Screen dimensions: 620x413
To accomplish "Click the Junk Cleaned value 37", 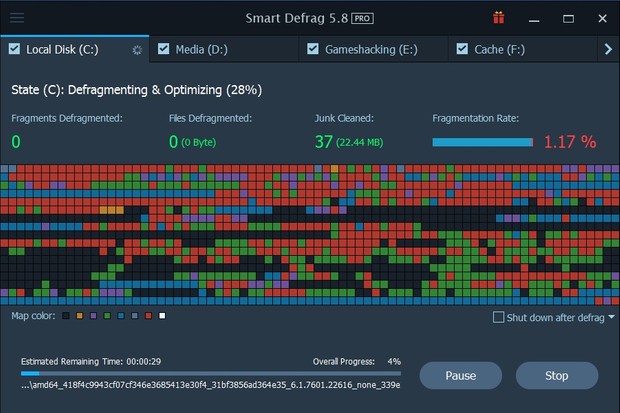I will [x=323, y=142].
